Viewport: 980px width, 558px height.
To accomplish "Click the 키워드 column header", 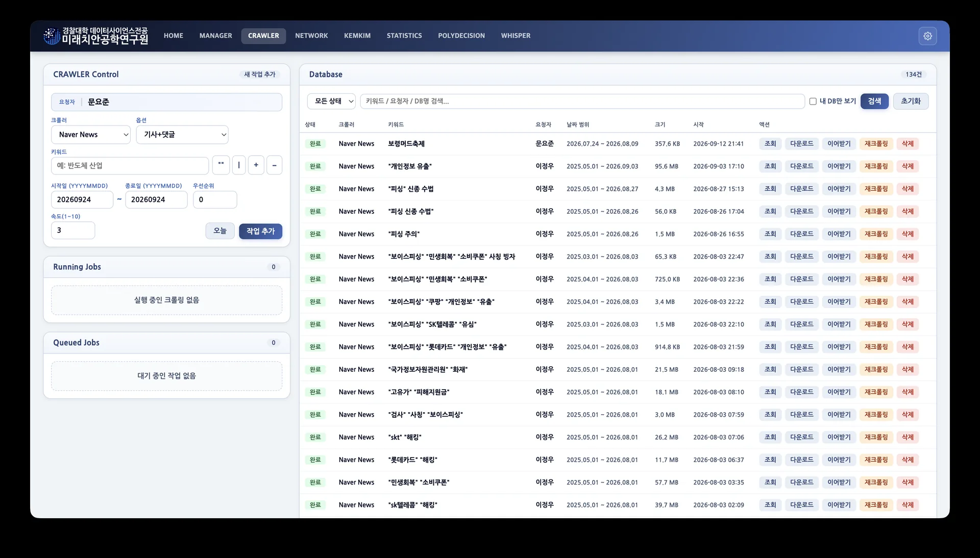I will (396, 124).
